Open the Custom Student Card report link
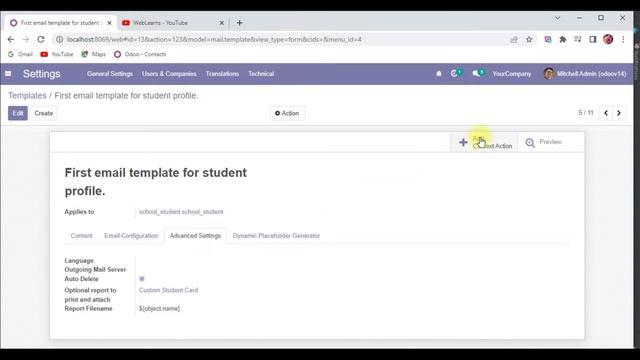The height and width of the screenshot is (360, 640). 168,290
